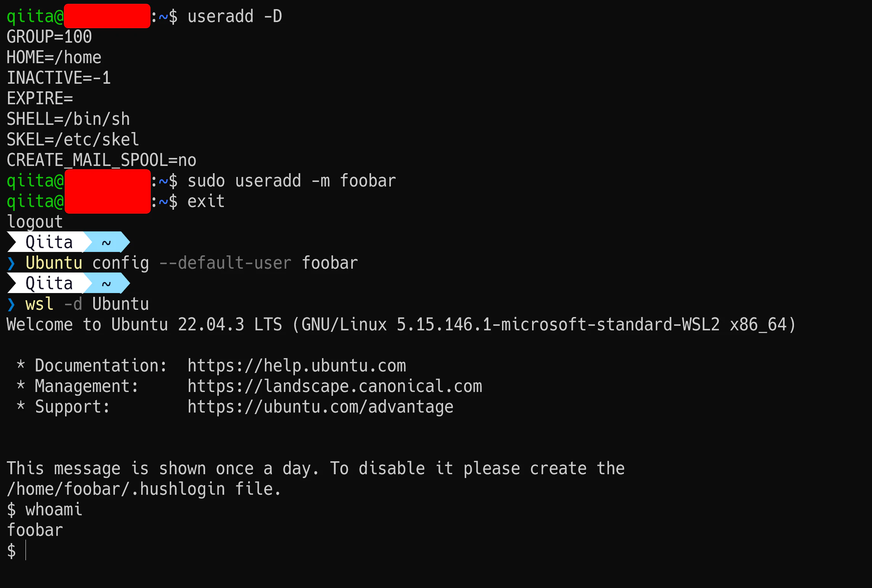
Task: Click the second white Qiita prompt segment
Action: [49, 283]
